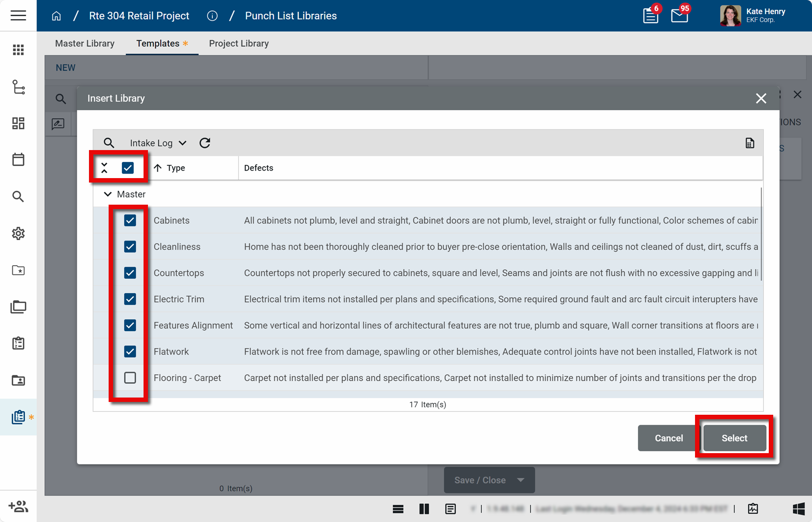
Task: Click the Select button
Action: click(734, 438)
